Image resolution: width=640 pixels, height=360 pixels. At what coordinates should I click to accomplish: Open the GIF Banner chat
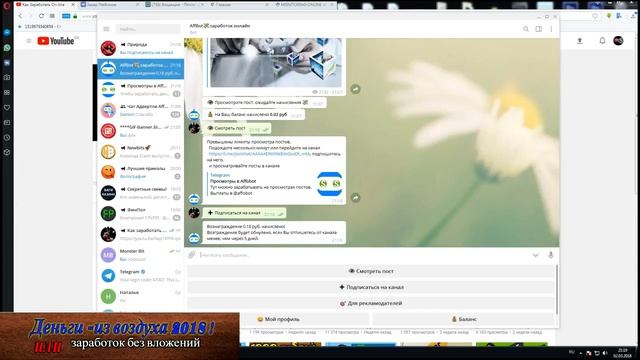click(x=140, y=131)
